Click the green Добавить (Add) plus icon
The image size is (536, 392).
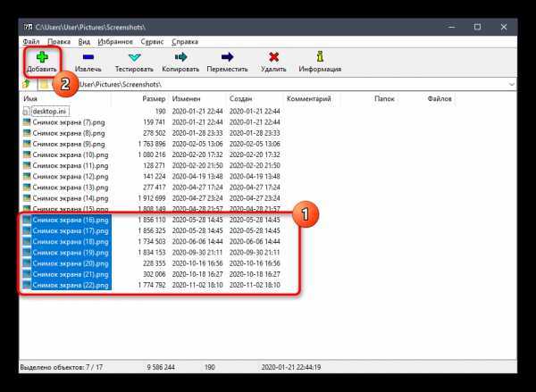pos(42,57)
